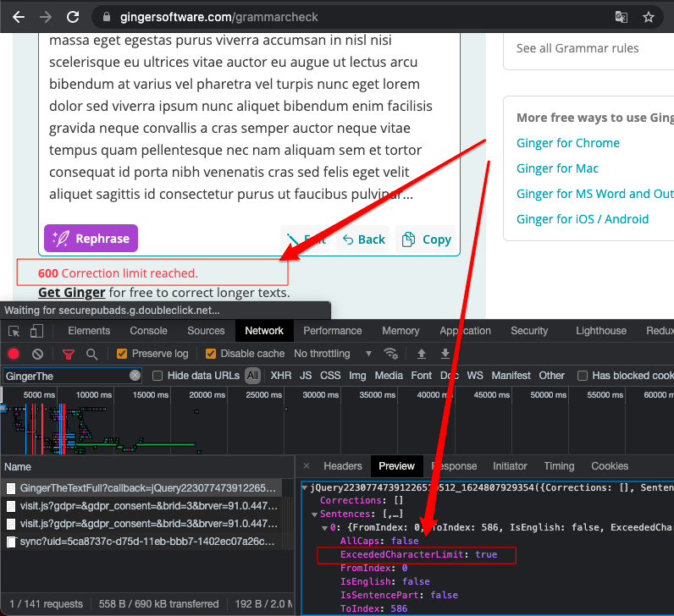
Task: Open Ginger for MS Word link
Action: [595, 194]
